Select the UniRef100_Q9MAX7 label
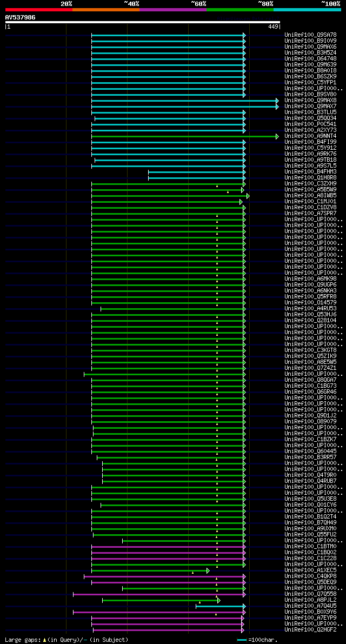The image size is (346, 644). [310, 107]
